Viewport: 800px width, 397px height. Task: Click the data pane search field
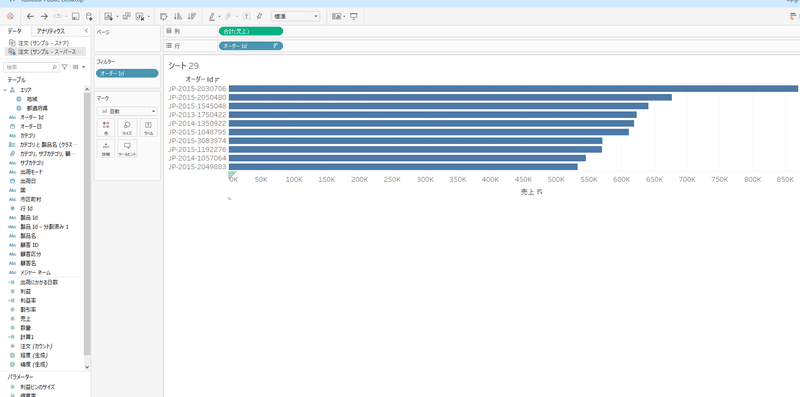[x=31, y=67]
